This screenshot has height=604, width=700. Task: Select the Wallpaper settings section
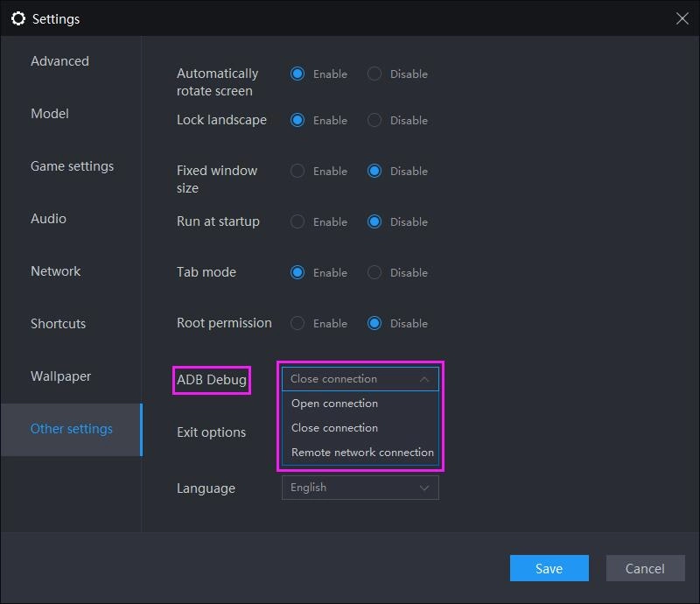tap(60, 376)
